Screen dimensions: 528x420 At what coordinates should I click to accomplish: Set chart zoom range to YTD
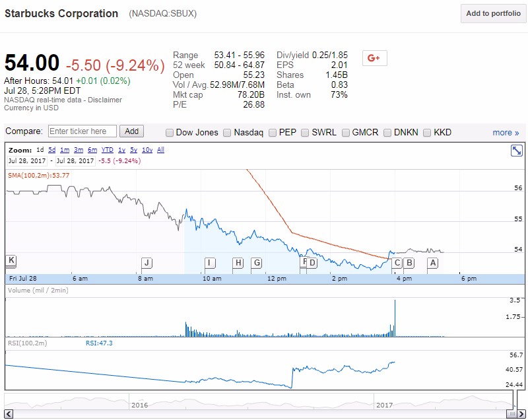coord(107,150)
